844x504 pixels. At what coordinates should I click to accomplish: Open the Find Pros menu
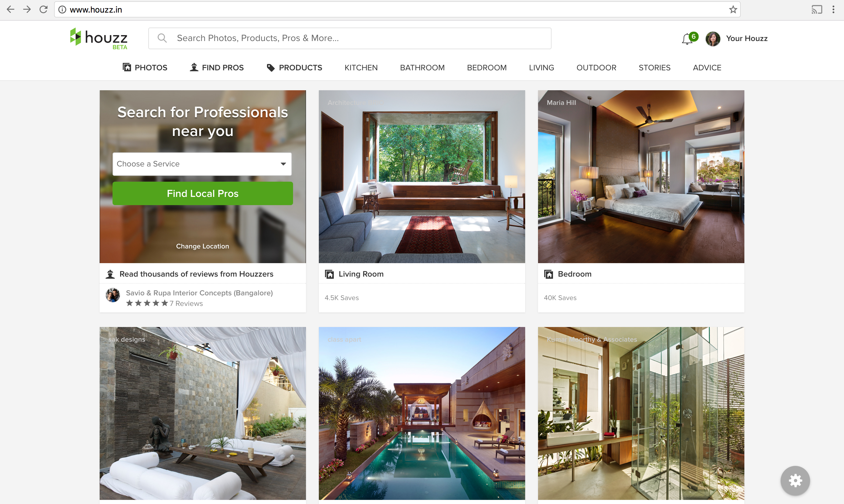point(217,68)
